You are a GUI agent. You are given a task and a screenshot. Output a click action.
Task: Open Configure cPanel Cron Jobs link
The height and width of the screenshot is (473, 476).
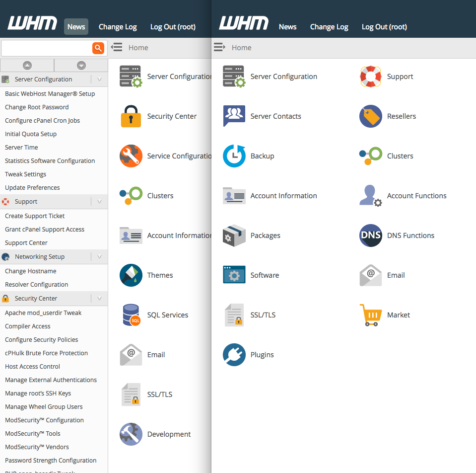[43, 121]
